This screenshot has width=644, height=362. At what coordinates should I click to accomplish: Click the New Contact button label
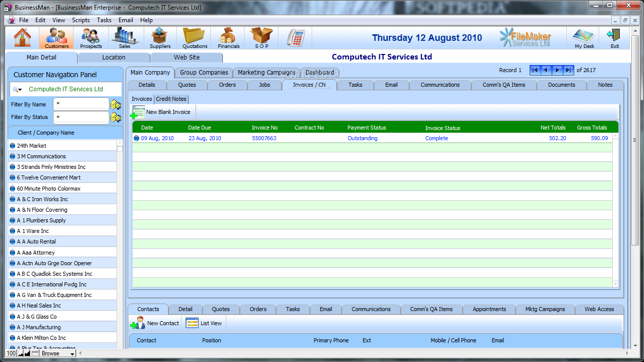163,323
